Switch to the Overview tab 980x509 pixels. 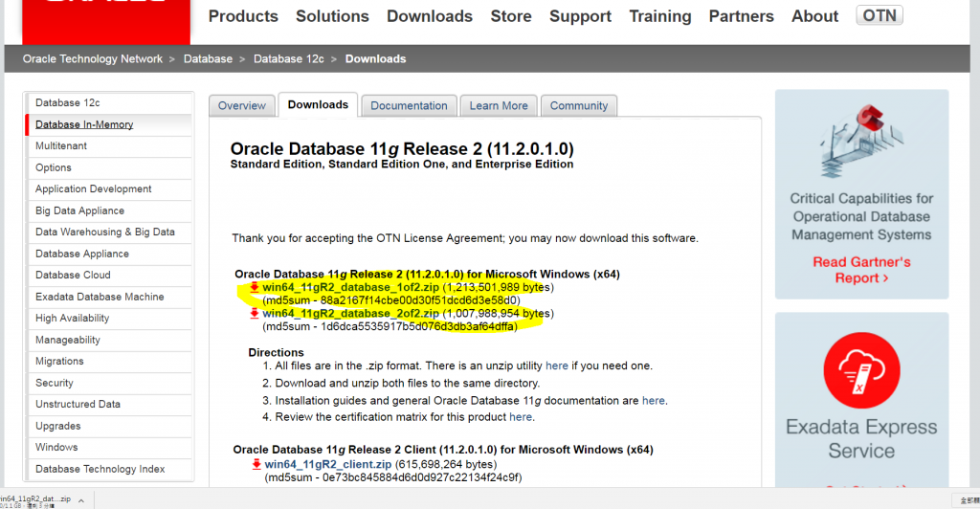coord(242,105)
